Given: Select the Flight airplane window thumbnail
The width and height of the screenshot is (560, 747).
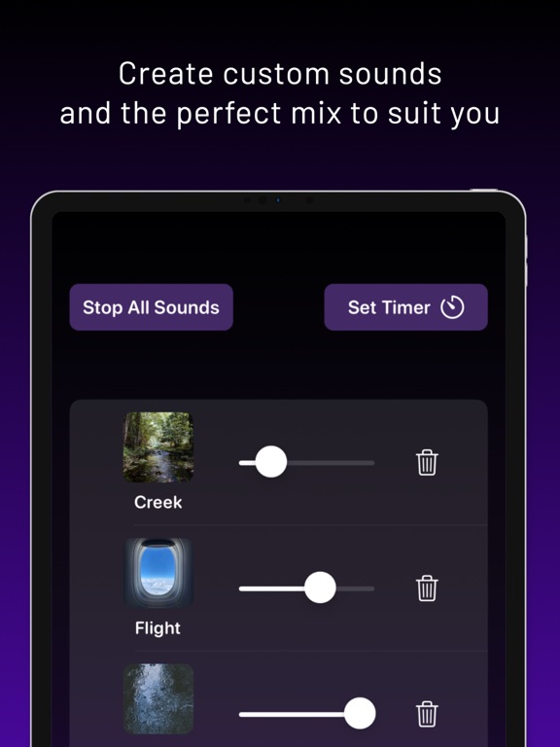Looking at the screenshot, I should [158, 573].
